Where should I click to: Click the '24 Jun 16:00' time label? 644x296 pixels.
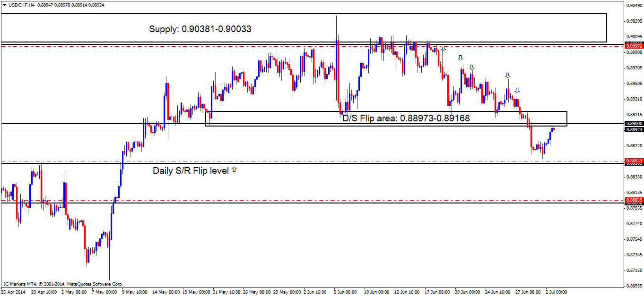pos(498,292)
